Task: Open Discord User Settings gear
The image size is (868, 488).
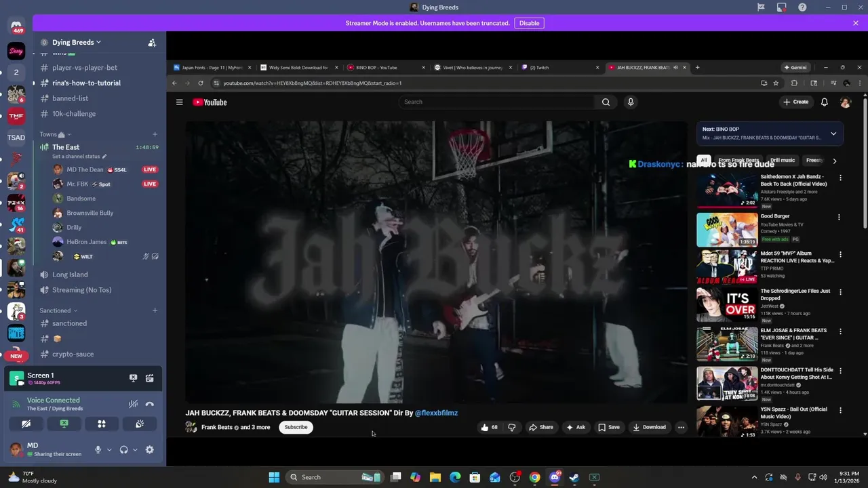Action: 149,449
